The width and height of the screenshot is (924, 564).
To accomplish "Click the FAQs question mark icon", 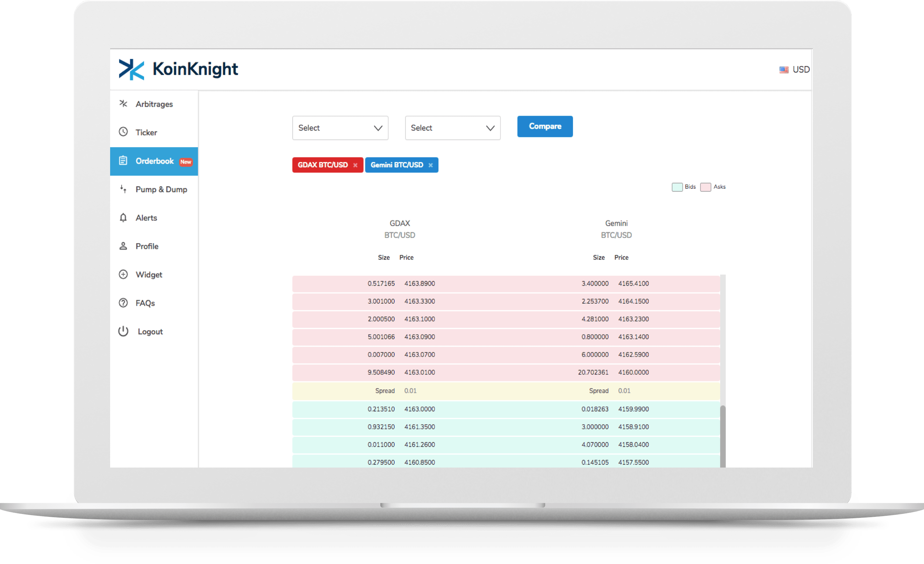I will tap(123, 303).
